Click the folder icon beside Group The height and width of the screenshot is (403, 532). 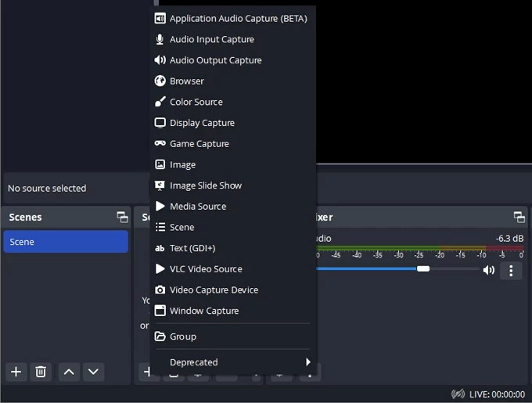click(160, 336)
